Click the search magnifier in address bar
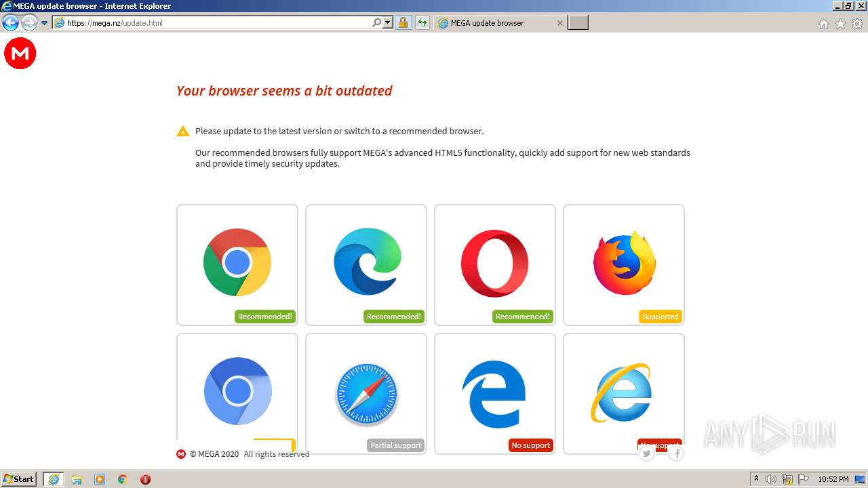The image size is (868, 488). 377,23
